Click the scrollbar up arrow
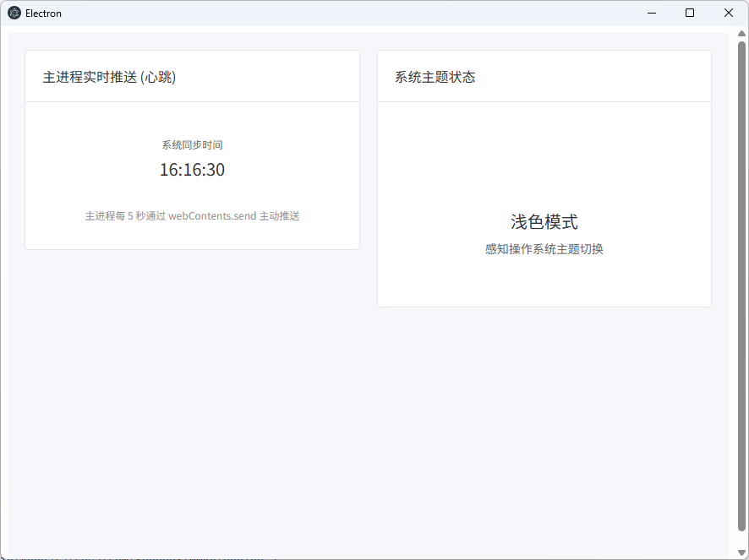749x560 pixels. click(x=741, y=34)
